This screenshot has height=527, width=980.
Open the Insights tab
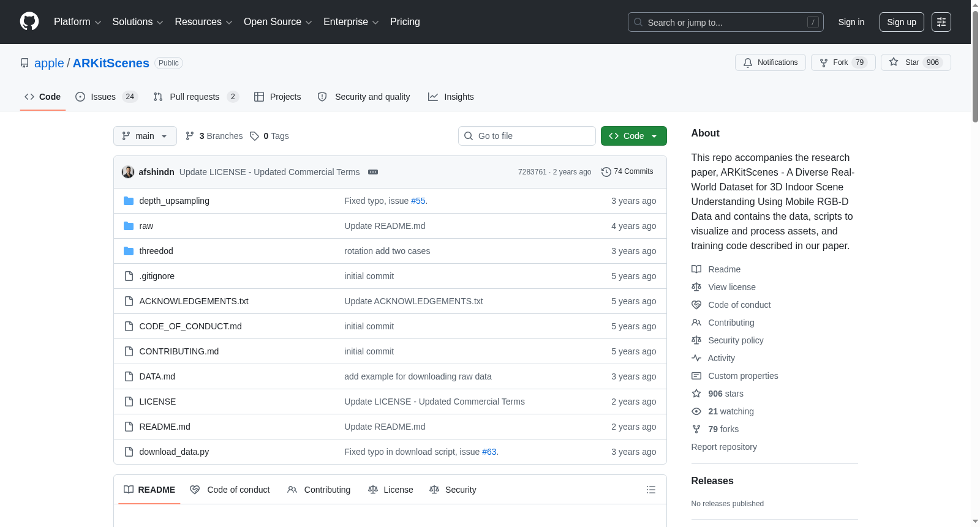(451, 97)
